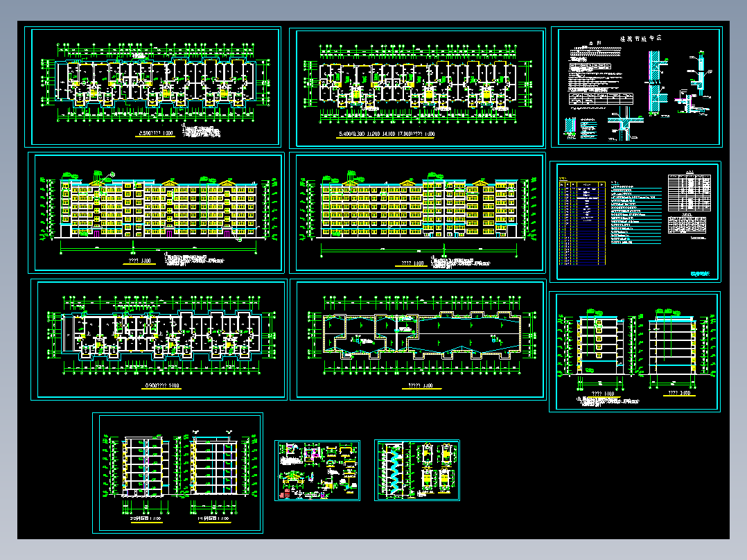Click the '1-1剖面图 1:100' section title
Viewport: 747px width, 560px height.
click(213, 518)
